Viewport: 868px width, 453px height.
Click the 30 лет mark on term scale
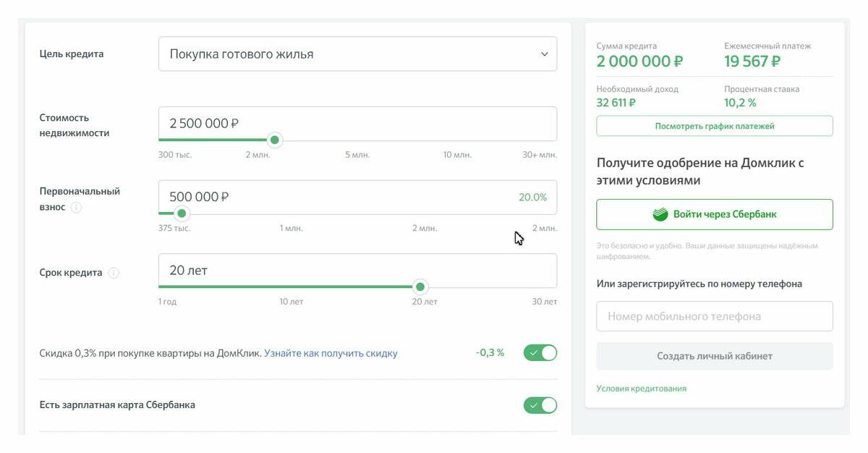point(545,302)
